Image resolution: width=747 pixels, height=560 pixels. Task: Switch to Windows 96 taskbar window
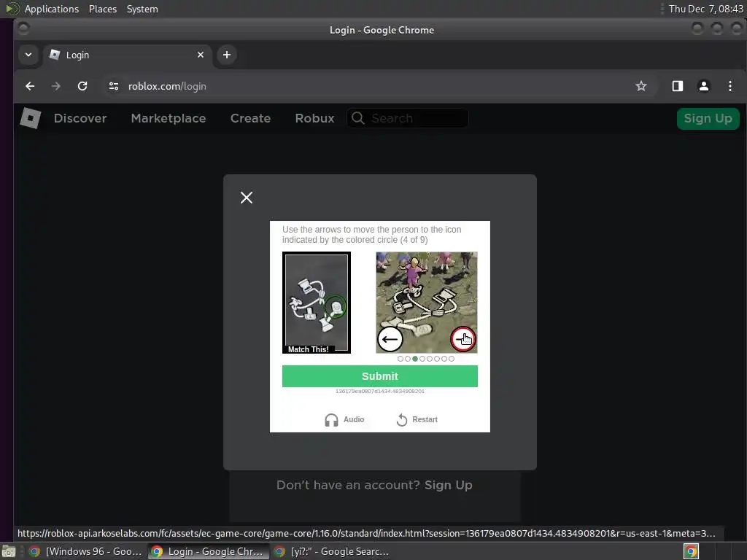86,551
